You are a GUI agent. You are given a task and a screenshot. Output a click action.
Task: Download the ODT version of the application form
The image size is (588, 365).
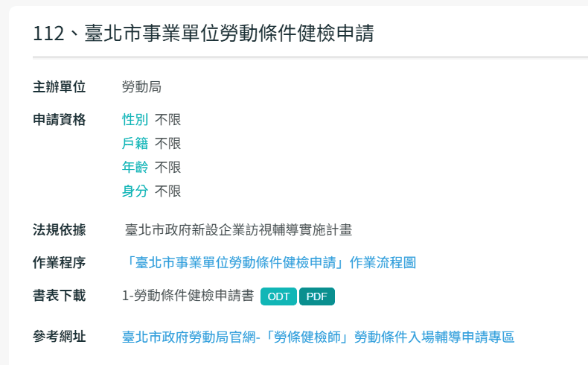pos(279,296)
